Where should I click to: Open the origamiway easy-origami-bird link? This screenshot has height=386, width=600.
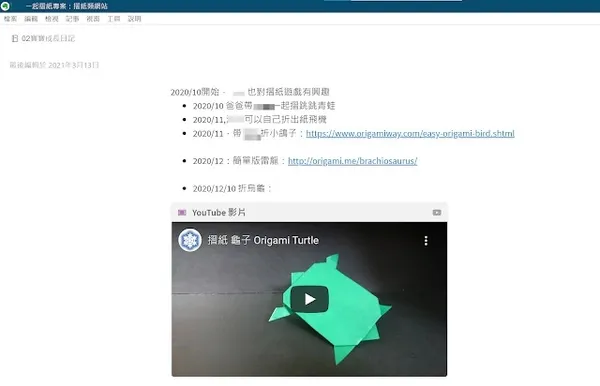[x=410, y=134]
